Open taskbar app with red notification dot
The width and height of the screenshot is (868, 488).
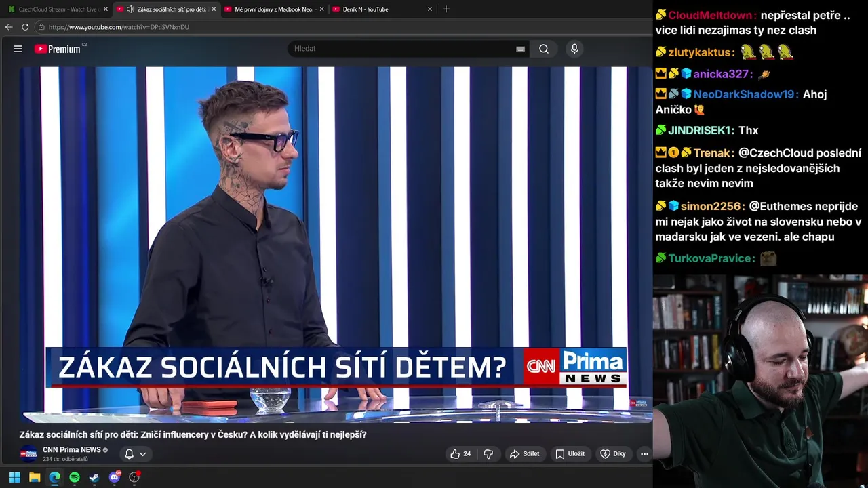[134, 477]
